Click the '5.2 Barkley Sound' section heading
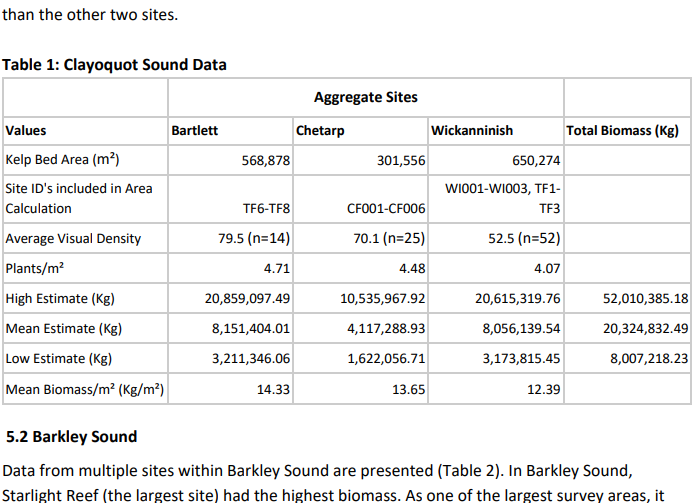694x503 pixels. click(72, 437)
